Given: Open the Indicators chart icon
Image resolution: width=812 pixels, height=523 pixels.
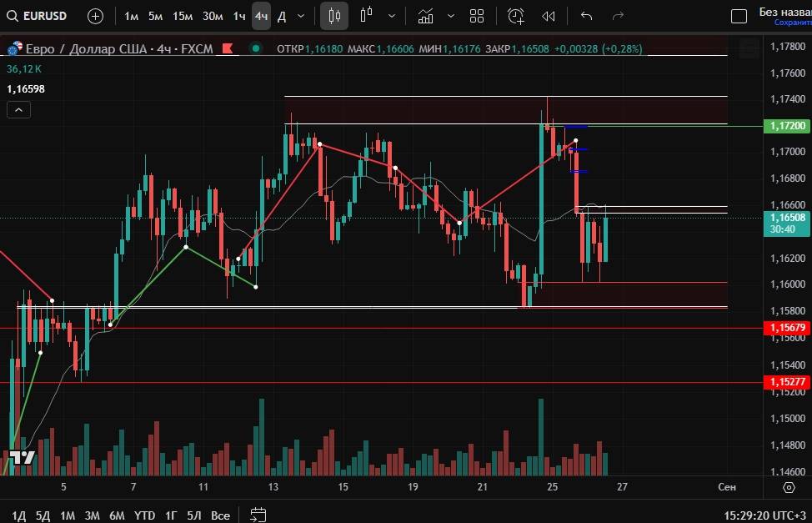Looking at the screenshot, I should click(x=426, y=16).
